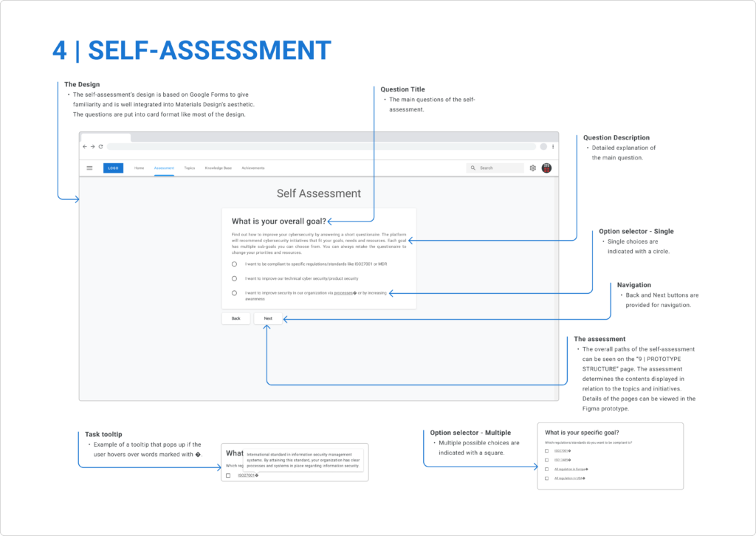The image size is (756, 536).
Task: Select improve security via processes option
Action: pos(234,293)
